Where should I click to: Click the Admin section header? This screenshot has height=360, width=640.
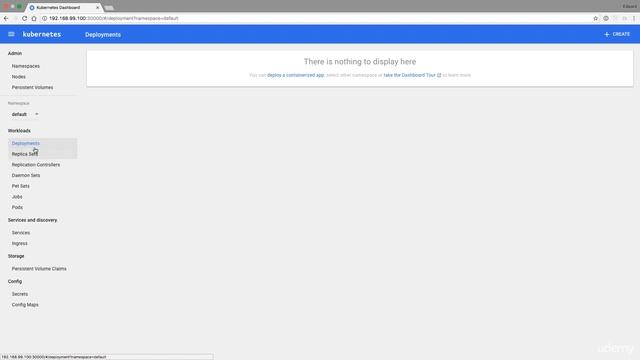[15, 53]
